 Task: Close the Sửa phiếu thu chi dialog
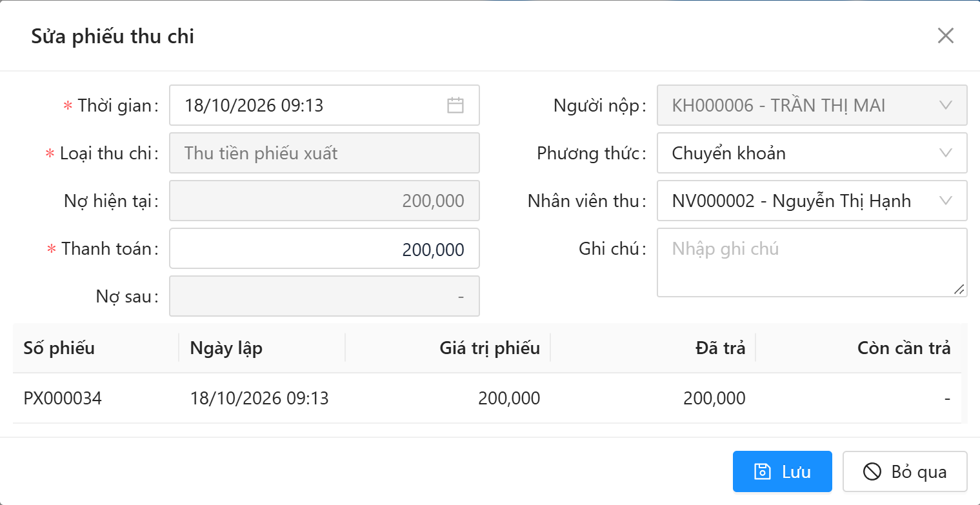tap(945, 35)
